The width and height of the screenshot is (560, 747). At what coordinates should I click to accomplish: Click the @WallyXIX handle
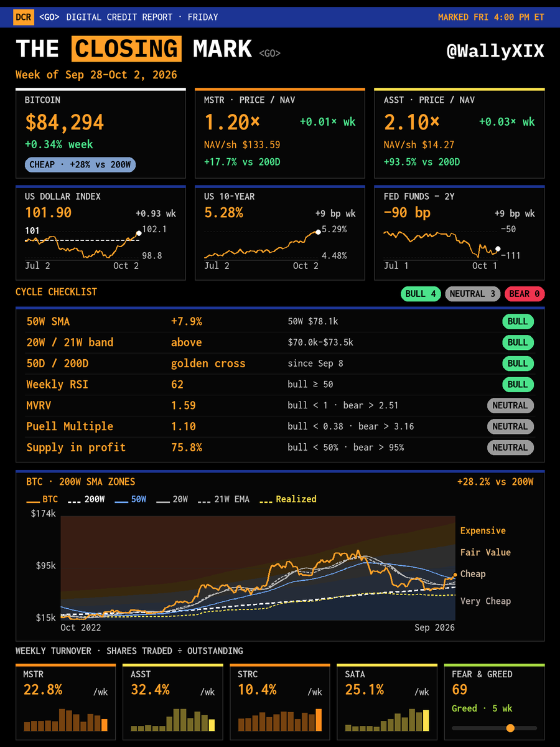tap(495, 51)
